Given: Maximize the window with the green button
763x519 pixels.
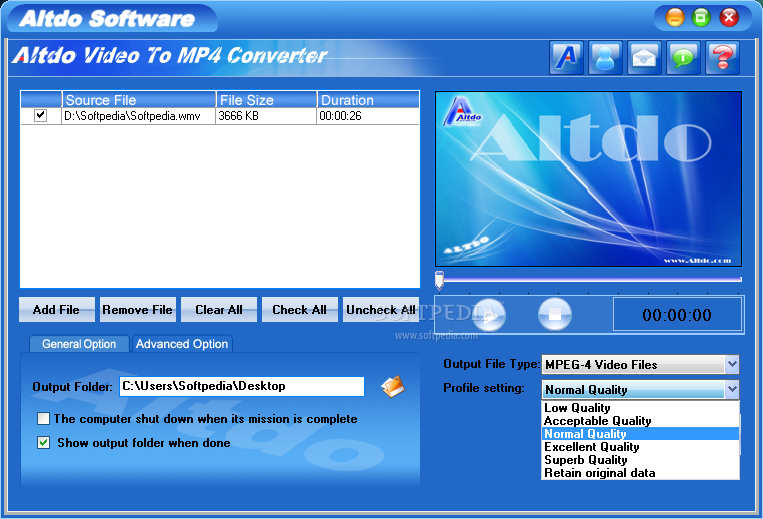Looking at the screenshot, I should tap(701, 18).
